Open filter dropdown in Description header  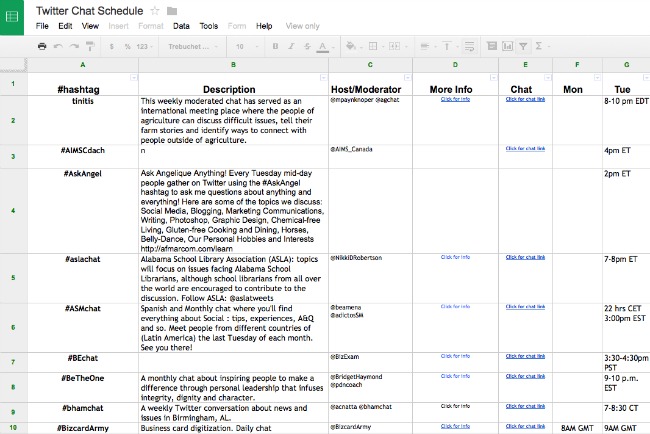323,78
